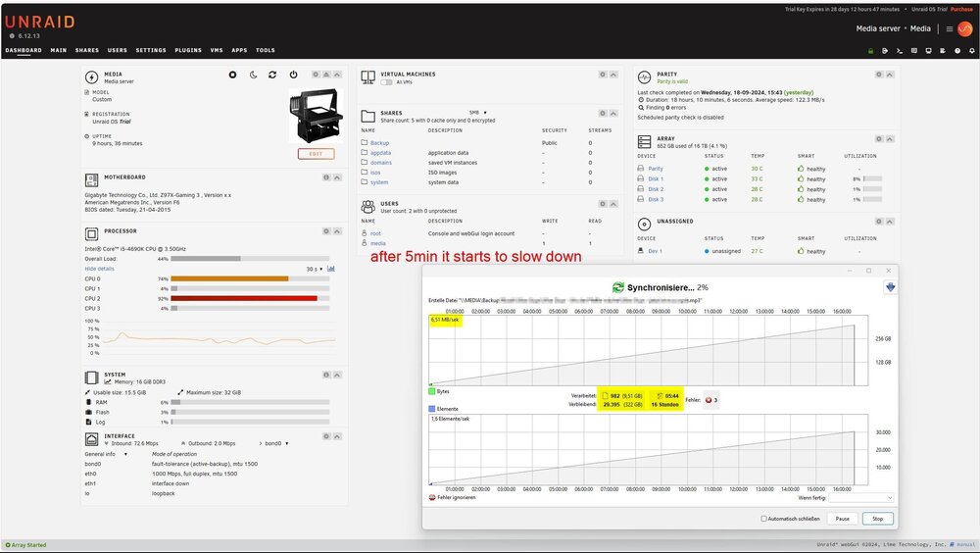Screen dimensions: 980x553
Task: Click the stop array icon in Media panel
Action: click(x=232, y=75)
